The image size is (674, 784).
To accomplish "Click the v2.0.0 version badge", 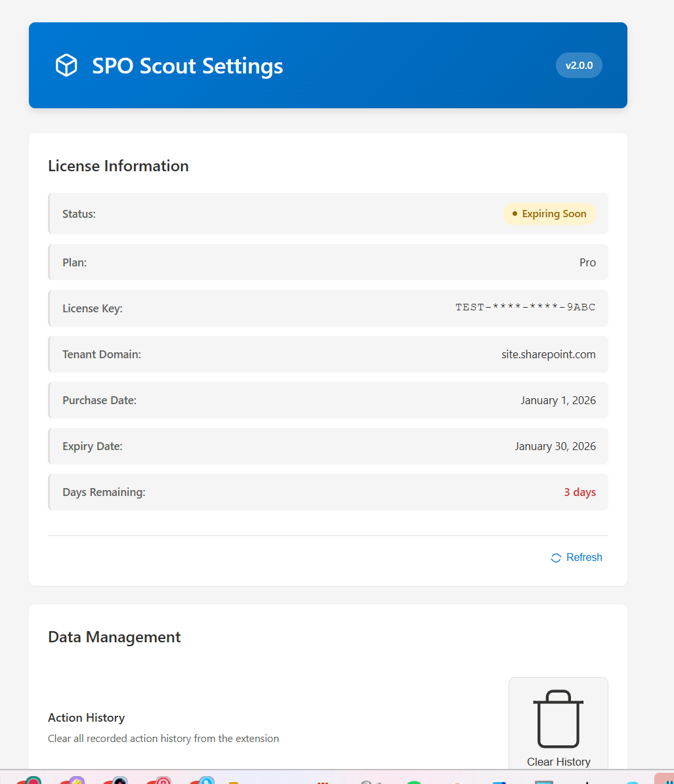I will [x=579, y=65].
